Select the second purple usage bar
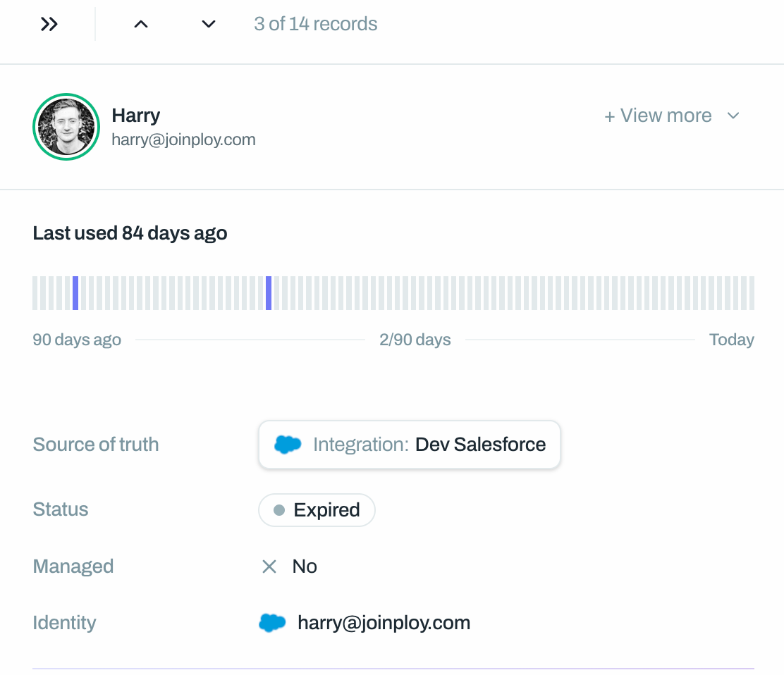 click(269, 293)
